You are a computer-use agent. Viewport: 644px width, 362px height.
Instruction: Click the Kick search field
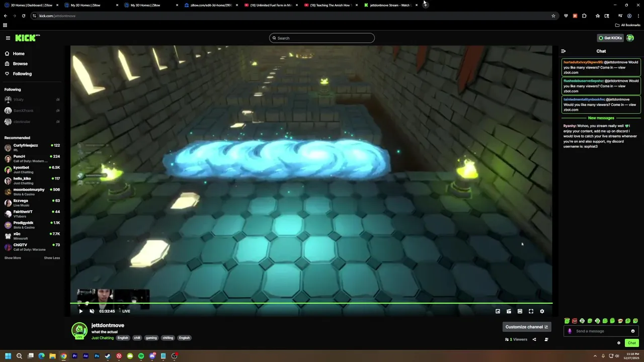(x=322, y=38)
